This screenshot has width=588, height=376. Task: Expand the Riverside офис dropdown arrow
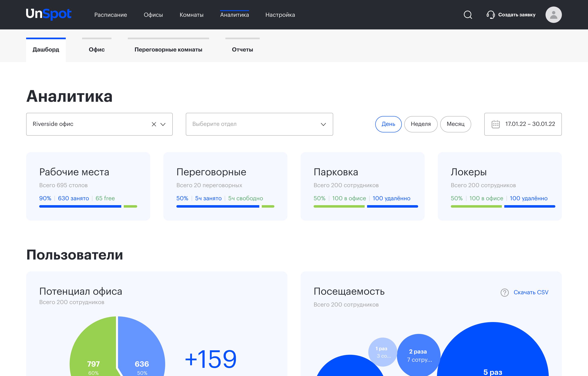point(163,124)
